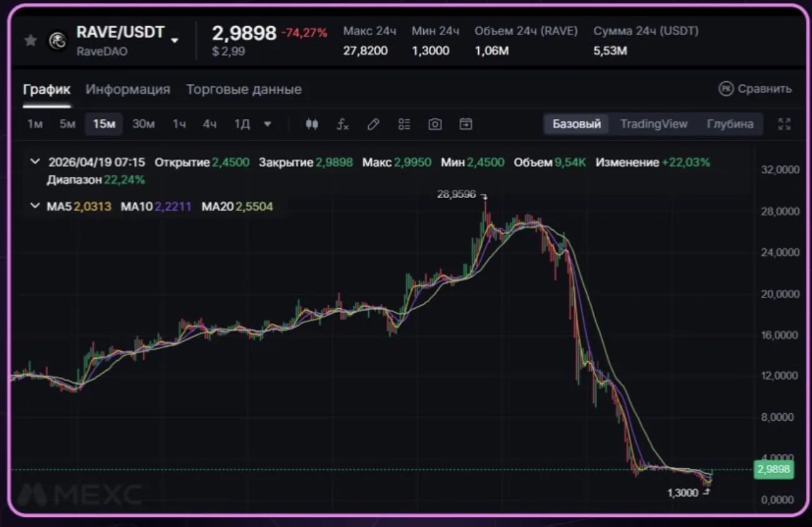Select the 1м timeframe

[35, 124]
